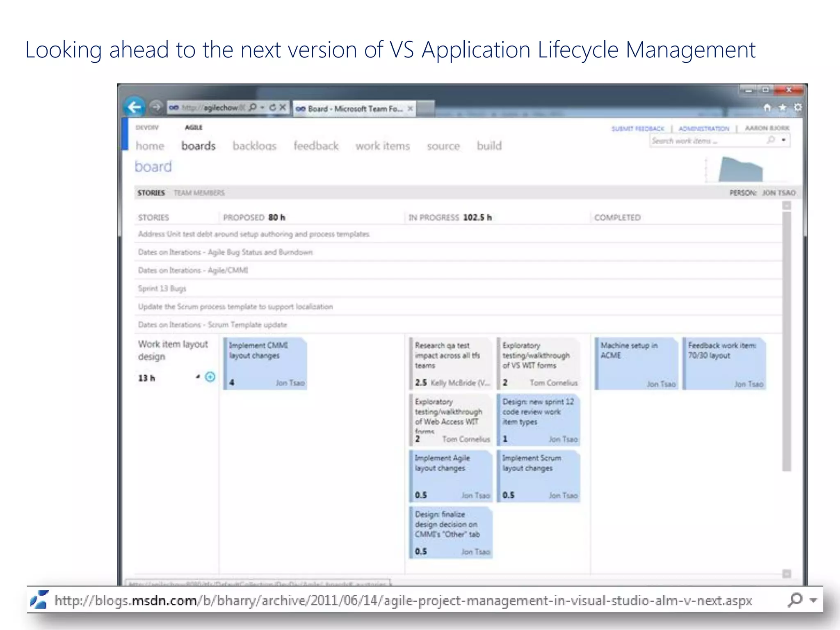Click the Aaron Bjork user name
Image resolution: width=840 pixels, height=630 pixels.
[x=767, y=128]
